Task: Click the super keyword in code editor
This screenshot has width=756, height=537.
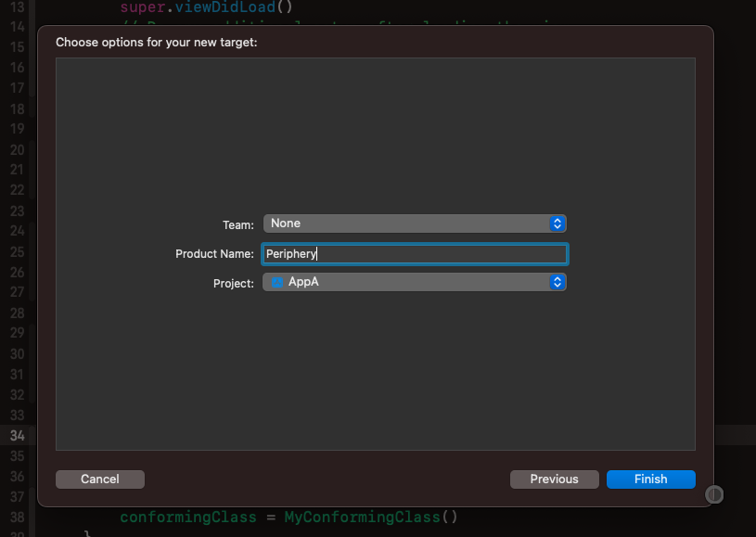Action: [x=143, y=6]
